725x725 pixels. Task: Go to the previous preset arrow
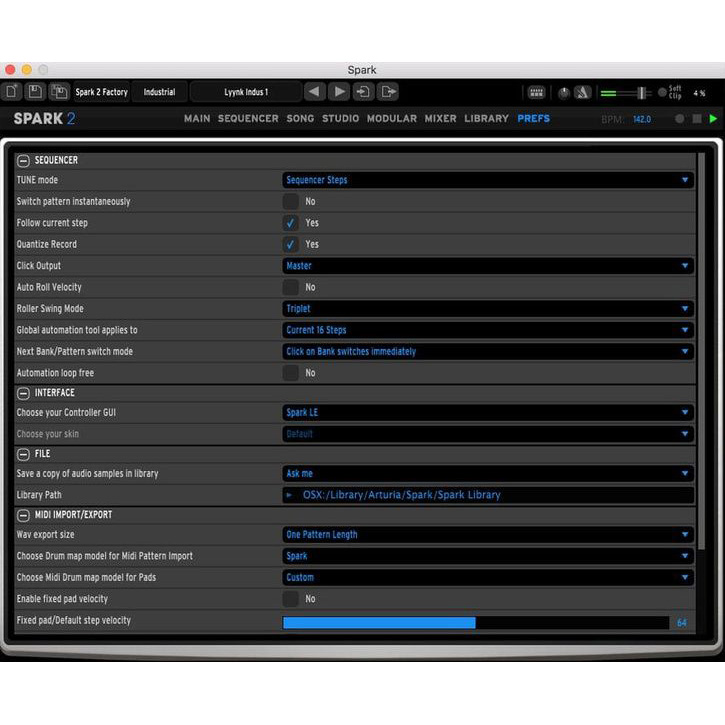314,92
